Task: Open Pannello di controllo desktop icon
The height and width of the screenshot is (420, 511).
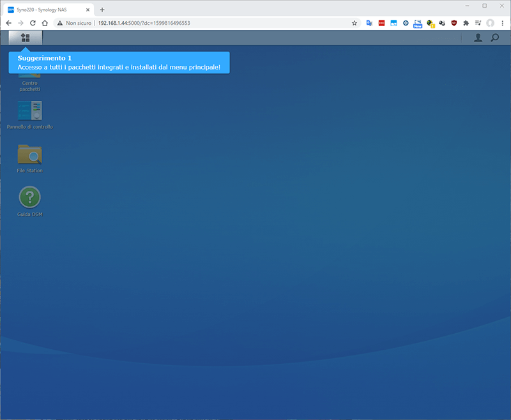Action: [x=29, y=115]
